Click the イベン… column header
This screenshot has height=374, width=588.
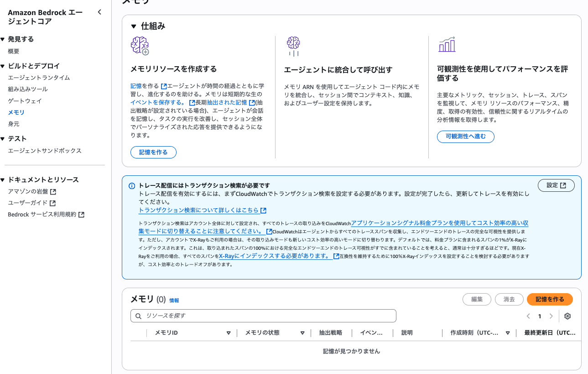click(x=371, y=333)
